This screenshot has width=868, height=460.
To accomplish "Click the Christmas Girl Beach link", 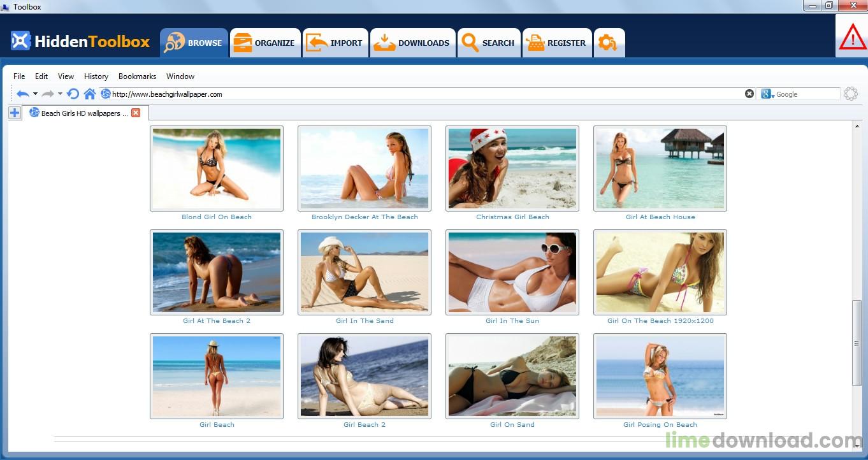I will (x=512, y=217).
